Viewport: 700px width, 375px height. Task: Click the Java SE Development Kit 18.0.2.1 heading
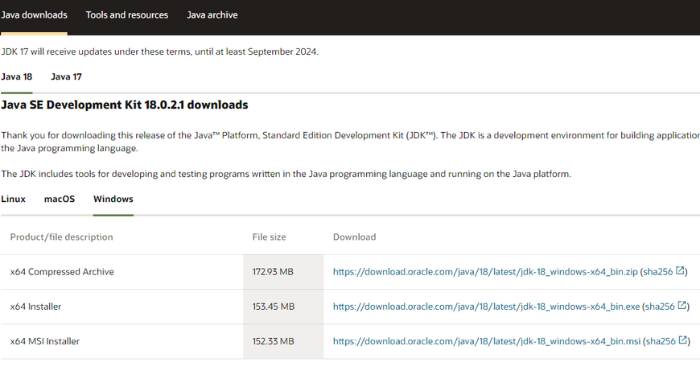tap(125, 105)
